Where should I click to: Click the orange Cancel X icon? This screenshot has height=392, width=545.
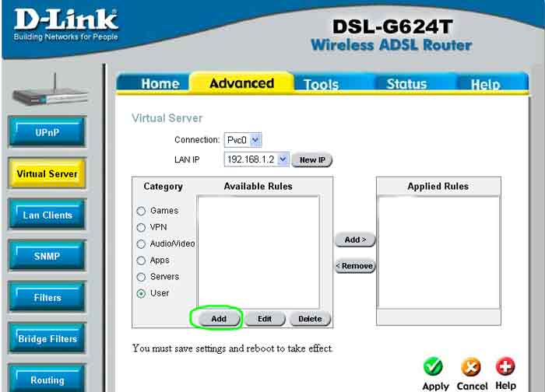tap(471, 367)
